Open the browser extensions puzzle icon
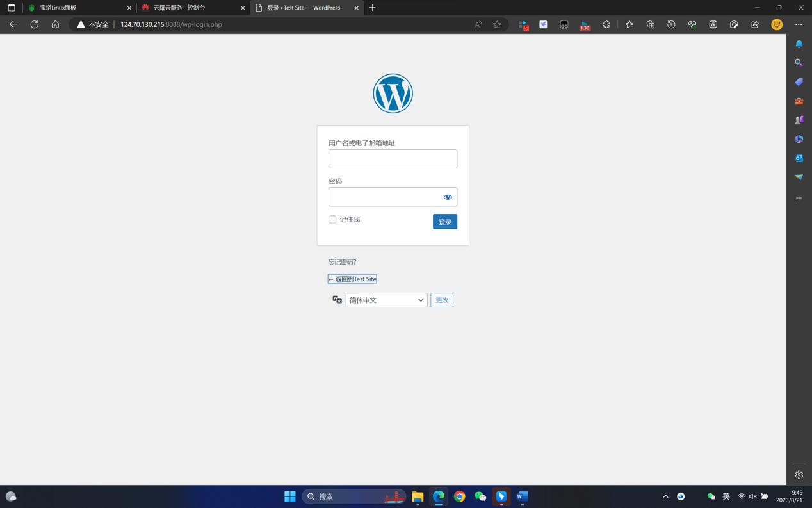 point(606,24)
